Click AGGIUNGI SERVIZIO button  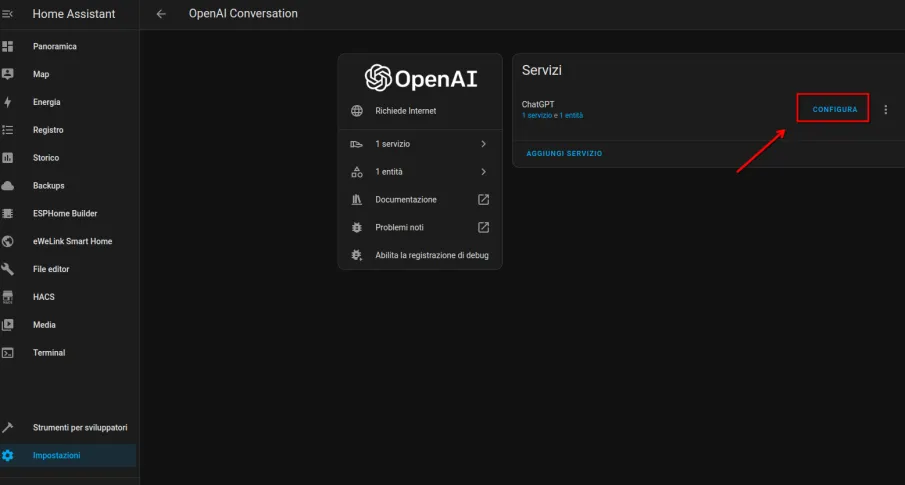[564, 154]
